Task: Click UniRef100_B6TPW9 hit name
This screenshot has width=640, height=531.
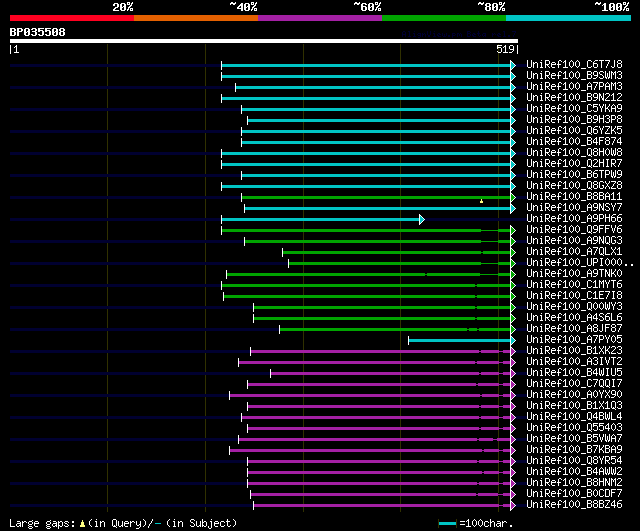Action: tap(574, 175)
